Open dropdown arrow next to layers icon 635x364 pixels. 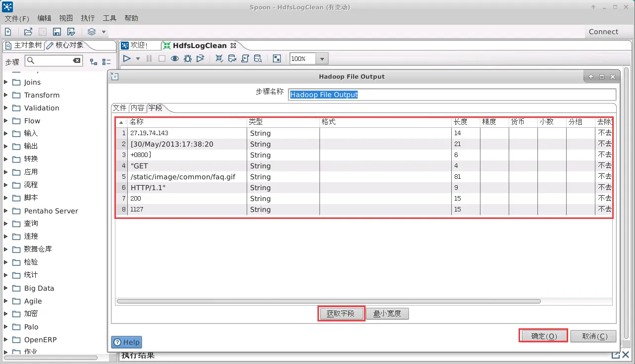[x=104, y=32]
